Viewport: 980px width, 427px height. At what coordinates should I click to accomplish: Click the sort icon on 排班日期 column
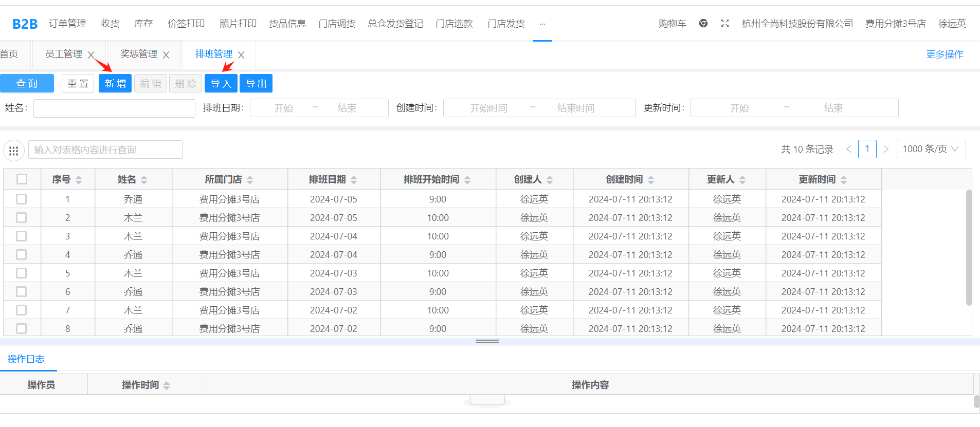coord(354,180)
